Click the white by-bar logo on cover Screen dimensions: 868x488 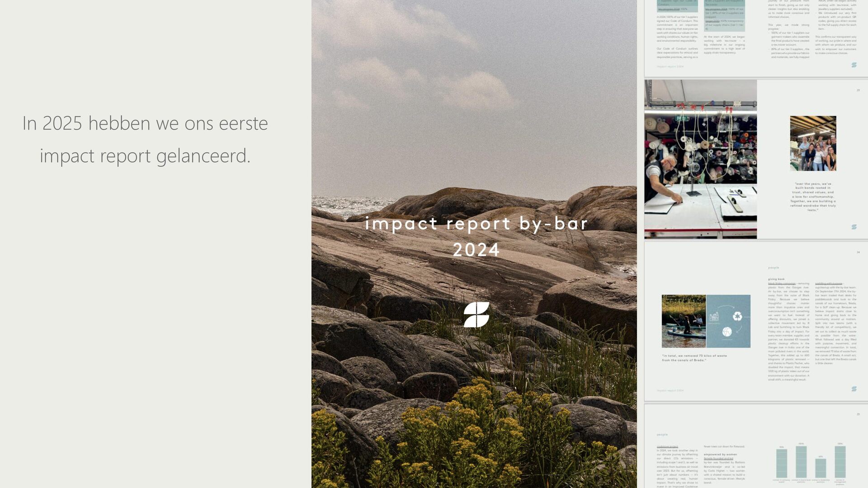(476, 314)
